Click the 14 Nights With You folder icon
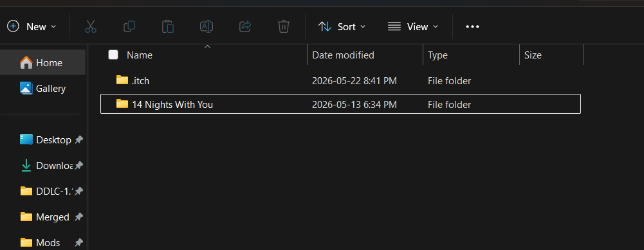 click(122, 103)
